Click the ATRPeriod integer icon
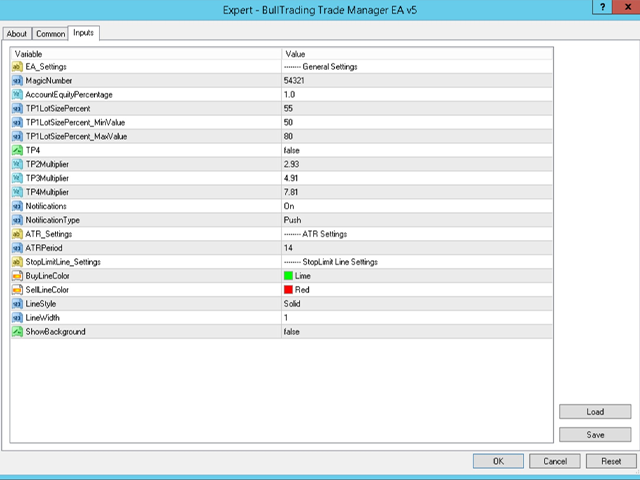The width and height of the screenshot is (640, 480). 17,248
